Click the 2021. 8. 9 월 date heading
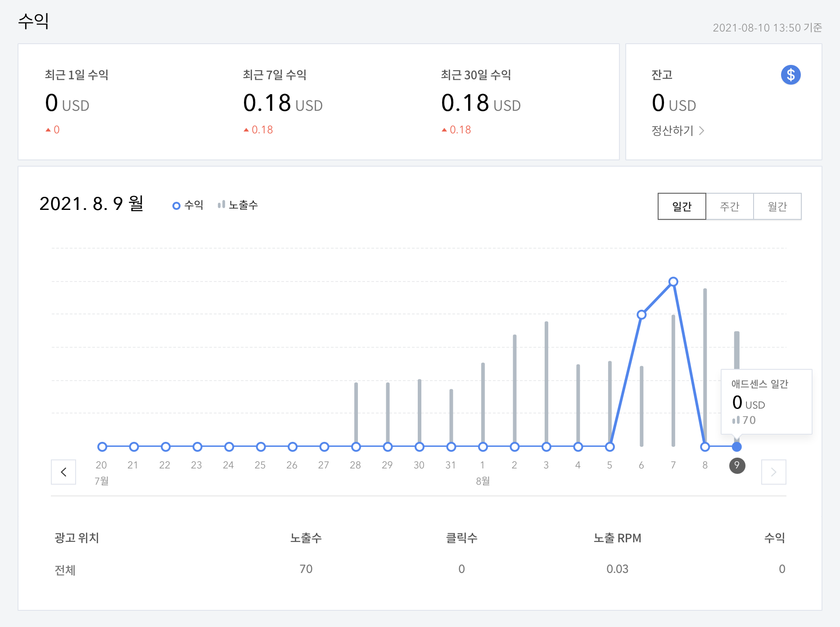Screen dimensions: 840x627 [91, 204]
